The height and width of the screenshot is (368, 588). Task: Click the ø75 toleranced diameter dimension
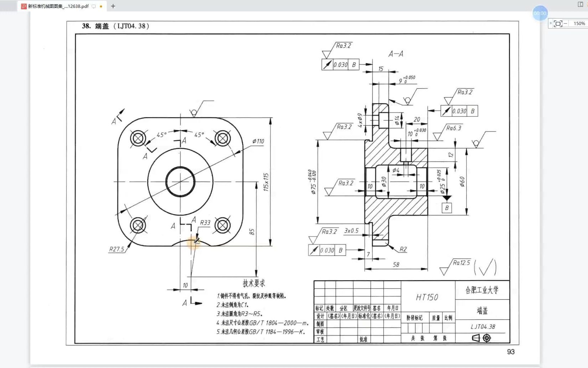coord(313,182)
